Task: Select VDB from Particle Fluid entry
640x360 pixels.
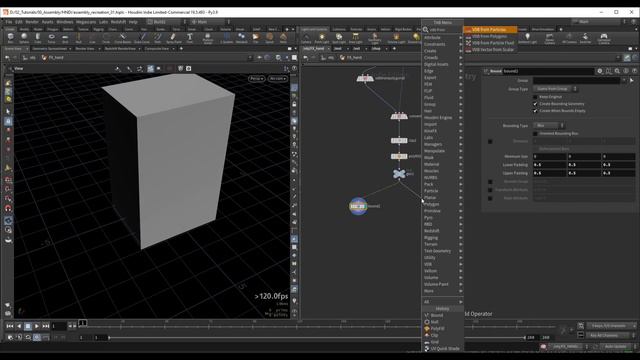Action: coord(490,43)
